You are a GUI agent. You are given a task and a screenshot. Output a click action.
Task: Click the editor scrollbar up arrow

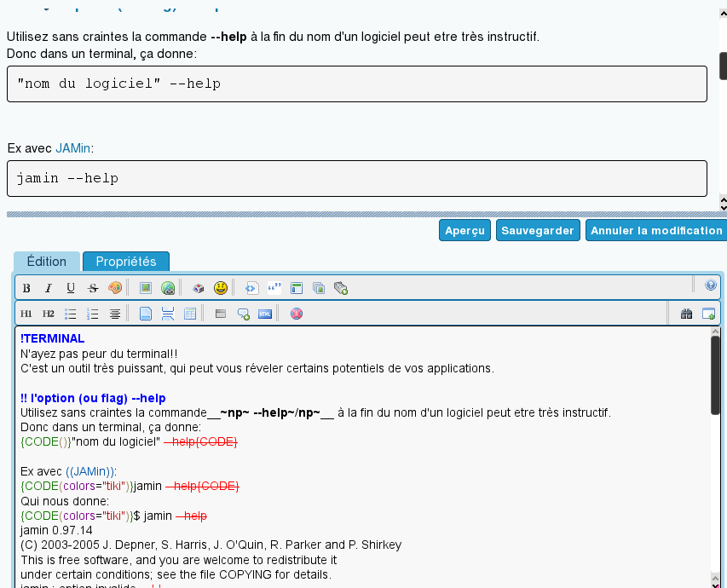[x=715, y=331]
